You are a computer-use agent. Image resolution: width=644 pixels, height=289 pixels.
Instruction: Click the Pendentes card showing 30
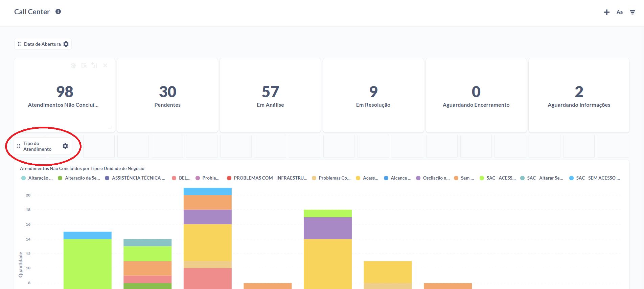point(167,95)
